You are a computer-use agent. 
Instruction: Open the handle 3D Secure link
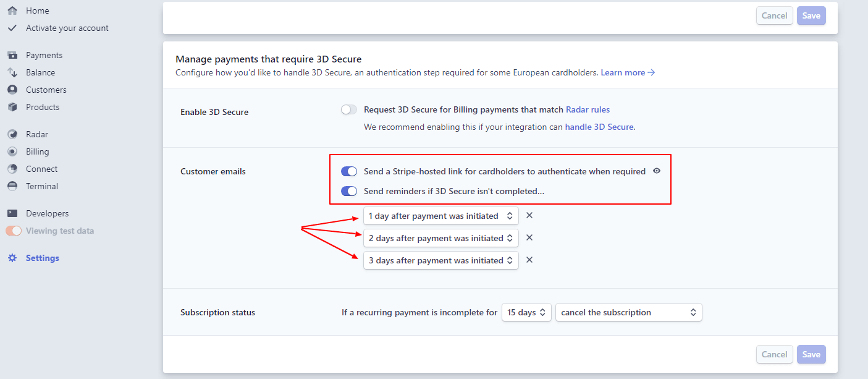pos(599,127)
